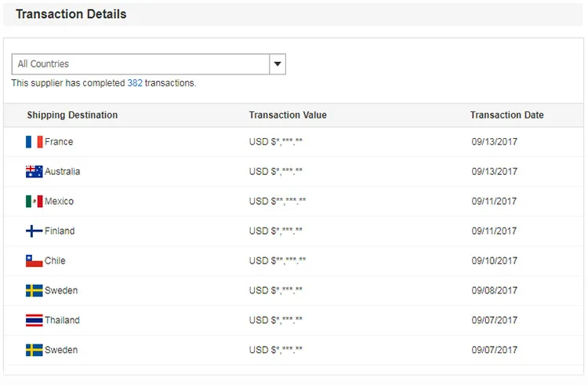This screenshot has height=386, width=588.
Task: Click the Sweden flag in the last row
Action: (x=34, y=350)
